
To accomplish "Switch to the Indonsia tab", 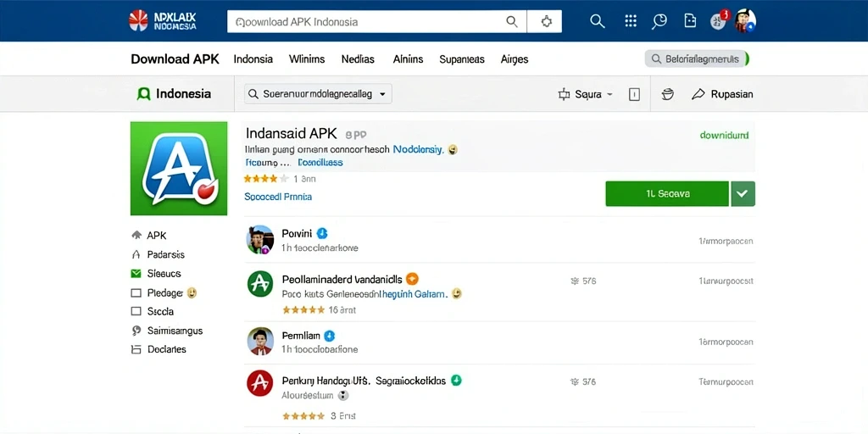I will (x=253, y=59).
